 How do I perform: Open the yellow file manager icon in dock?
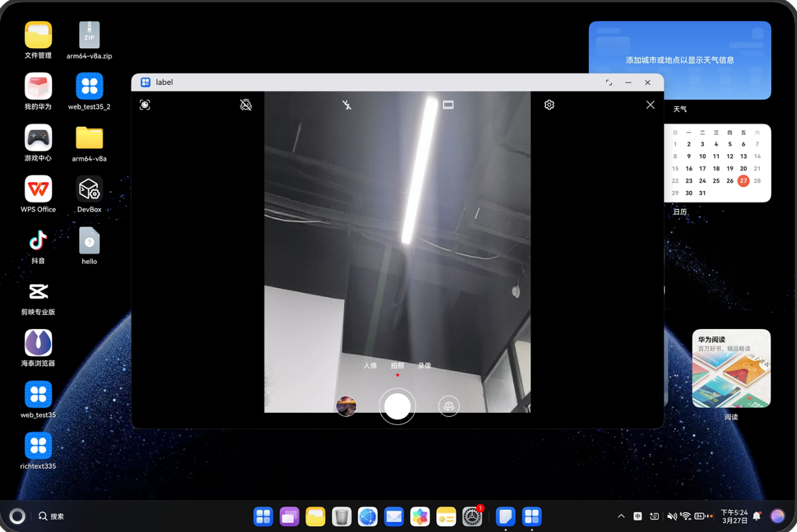[x=315, y=516]
